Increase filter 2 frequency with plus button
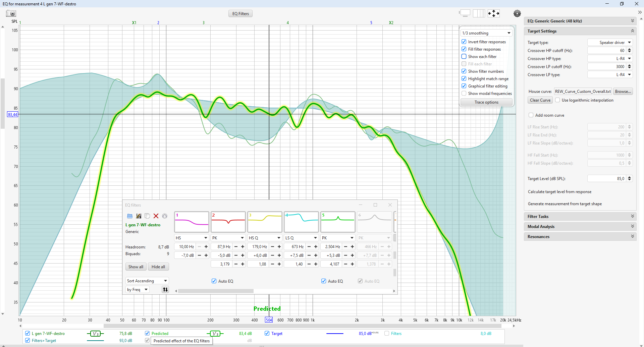The width and height of the screenshot is (644, 347). tap(243, 247)
